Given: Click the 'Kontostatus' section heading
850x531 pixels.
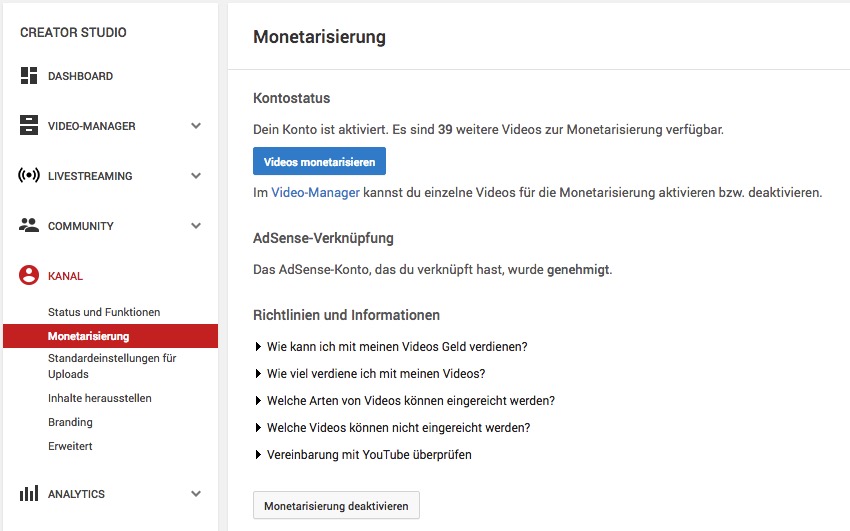Looking at the screenshot, I should pyautogui.click(x=292, y=98).
